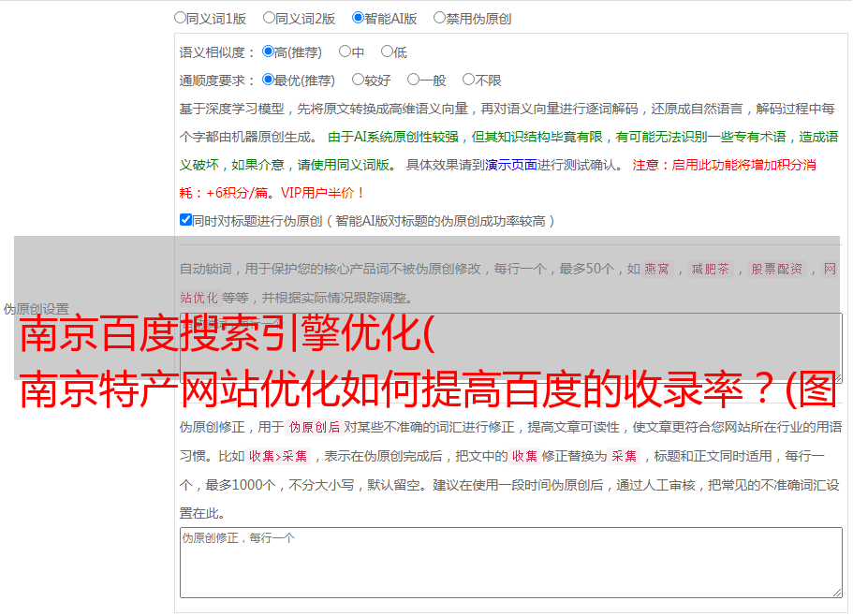The height and width of the screenshot is (616, 853).
Task: Set 语义相似度 to 中
Action: (x=345, y=51)
